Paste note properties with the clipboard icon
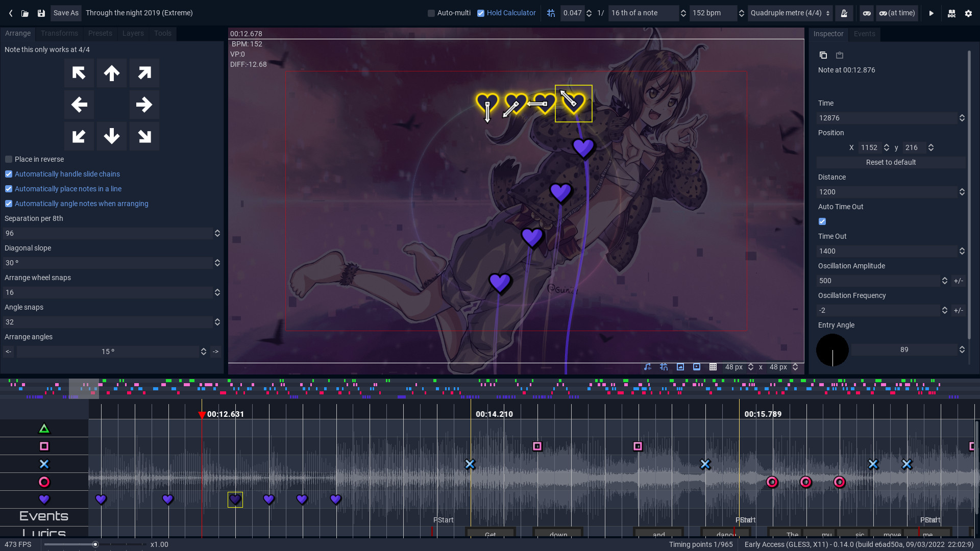The height and width of the screenshot is (551, 980). coord(840,55)
